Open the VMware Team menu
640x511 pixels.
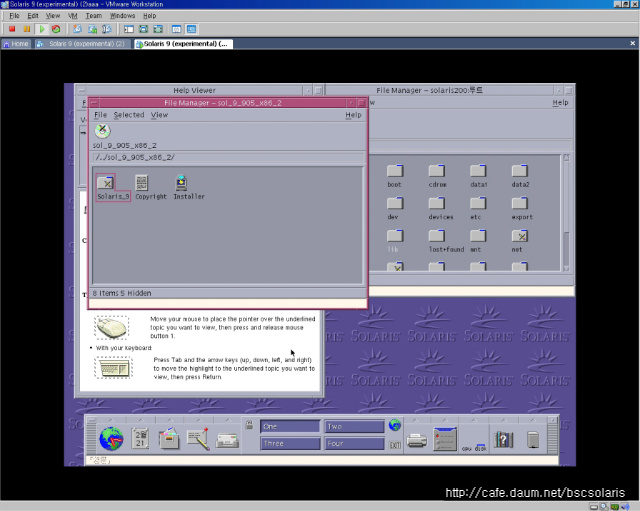[93, 16]
